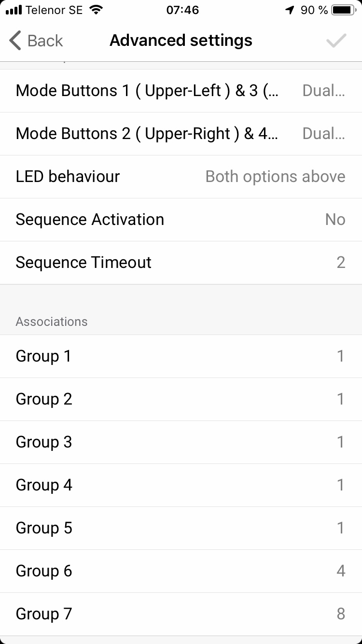This screenshot has width=362, height=644.
Task: Open Group 6 association with value 4
Action: click(x=181, y=571)
